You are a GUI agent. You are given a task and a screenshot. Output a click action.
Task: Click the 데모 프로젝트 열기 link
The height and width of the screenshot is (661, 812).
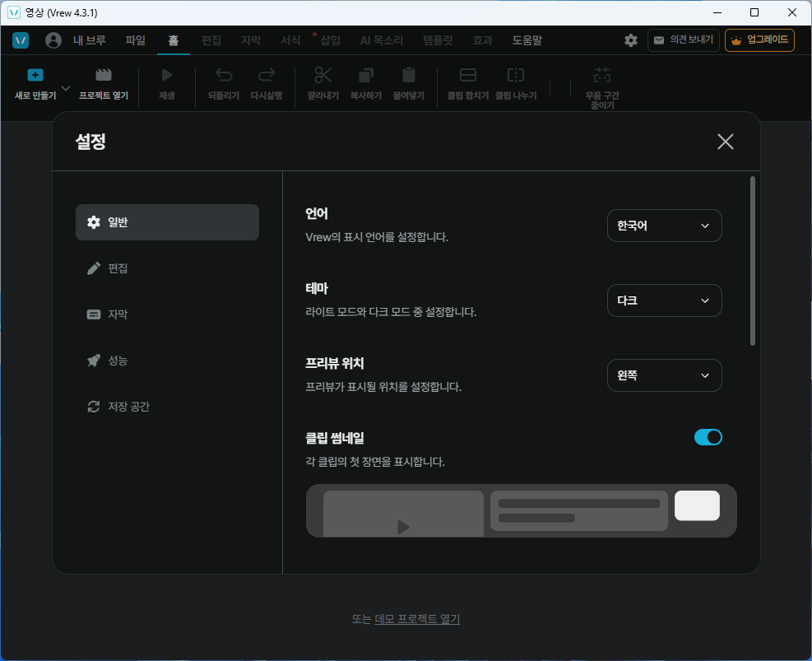pyautogui.click(x=417, y=619)
